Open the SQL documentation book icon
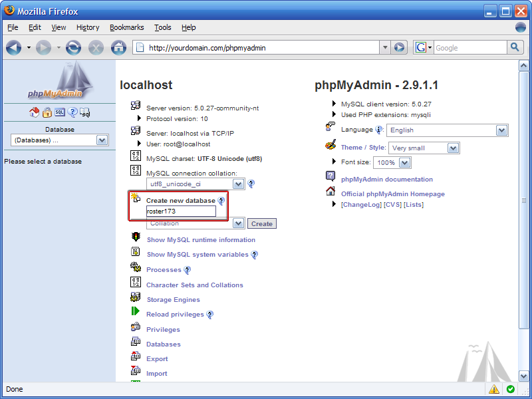This screenshot has height=399, width=532. click(85, 112)
